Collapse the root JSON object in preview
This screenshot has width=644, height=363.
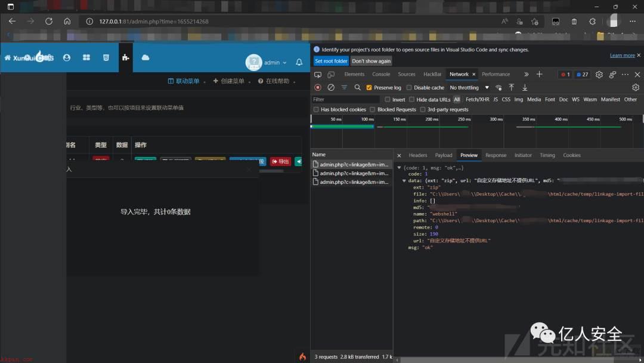coord(399,168)
